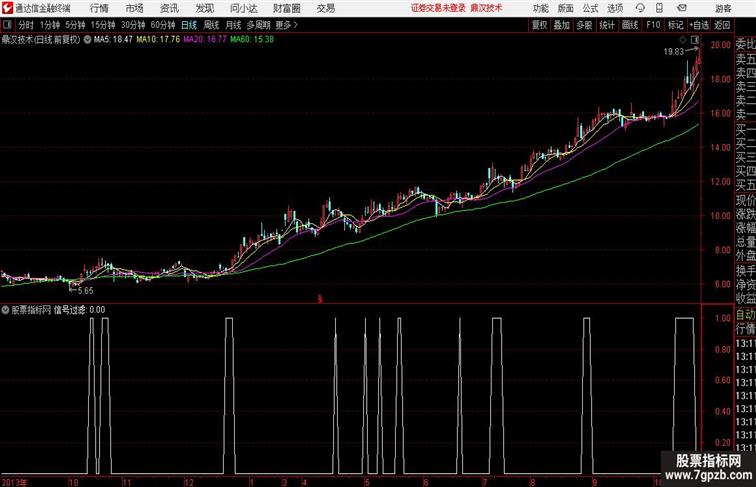Open the mail envelope icon
Viewport: 756px width, 487px height.
(x=682, y=8)
